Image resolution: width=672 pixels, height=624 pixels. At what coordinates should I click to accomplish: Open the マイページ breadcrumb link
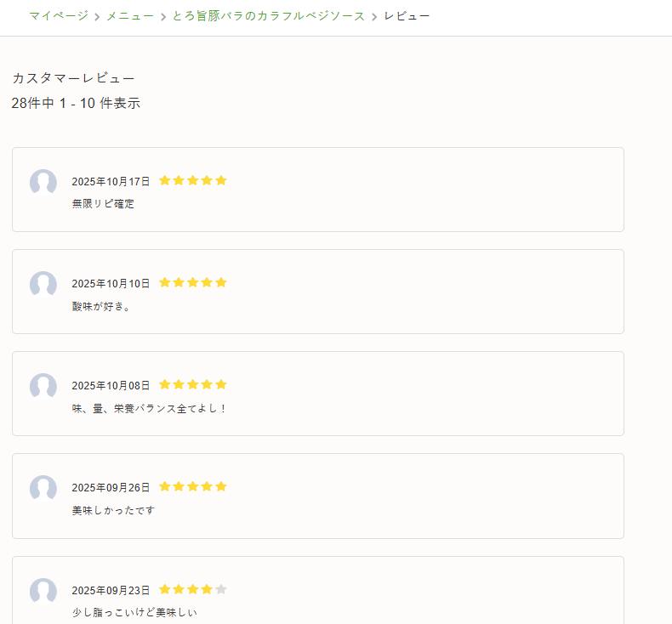pos(58,16)
